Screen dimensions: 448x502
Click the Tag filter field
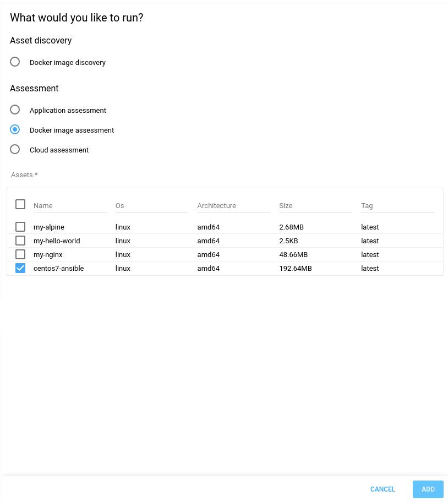[397, 206]
